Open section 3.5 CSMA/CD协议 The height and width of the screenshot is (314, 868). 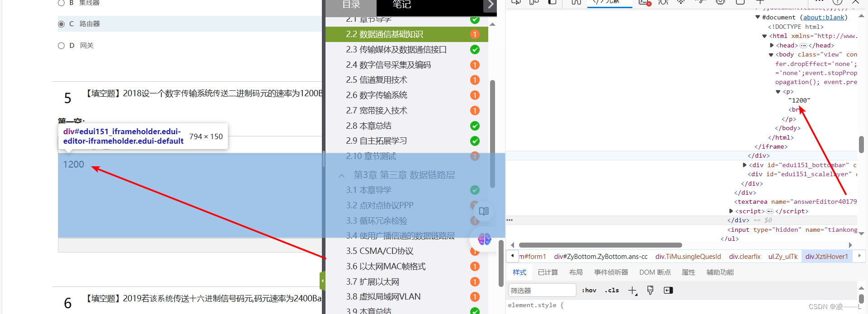pos(380,251)
